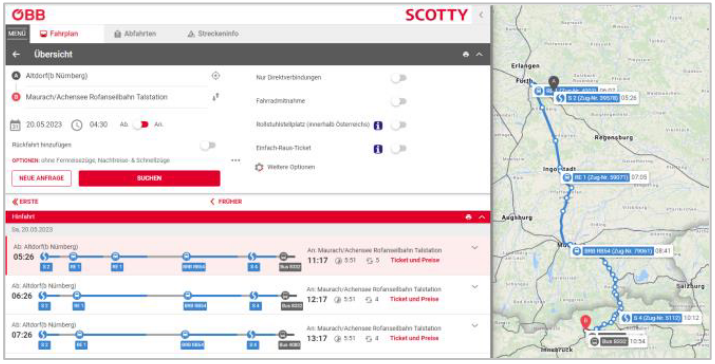Click the back arrow beside Übersicht
Viewport: 715px width, 364px height.
coord(16,54)
